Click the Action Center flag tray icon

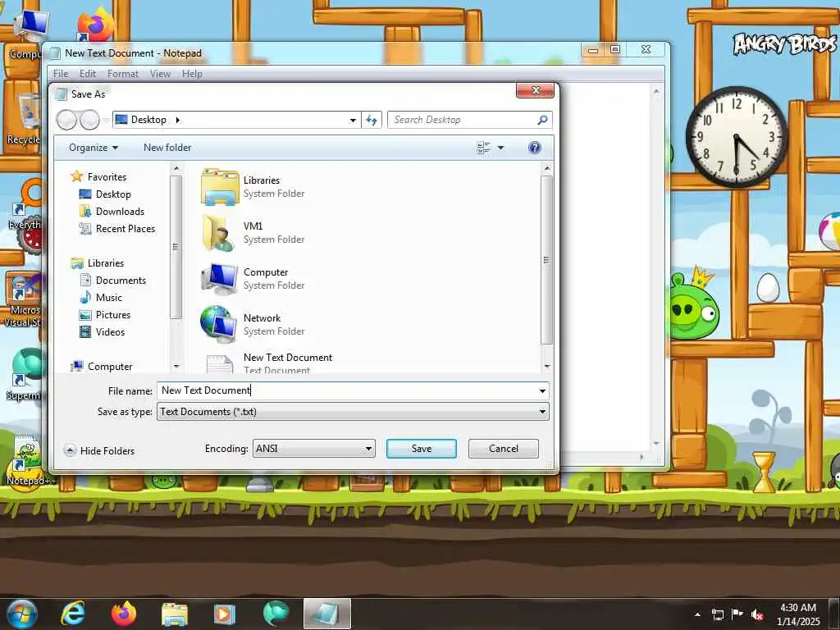point(737,614)
